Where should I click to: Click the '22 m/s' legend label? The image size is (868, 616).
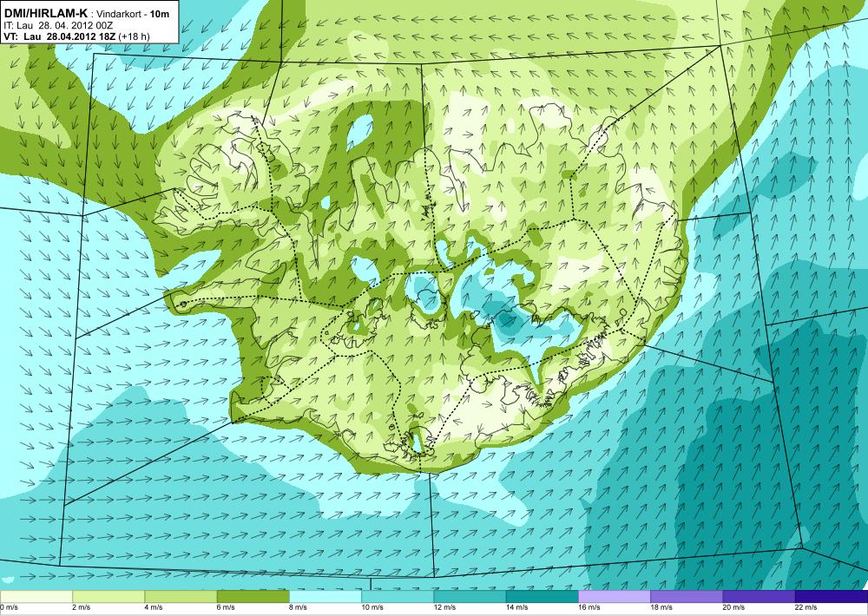pos(806,607)
